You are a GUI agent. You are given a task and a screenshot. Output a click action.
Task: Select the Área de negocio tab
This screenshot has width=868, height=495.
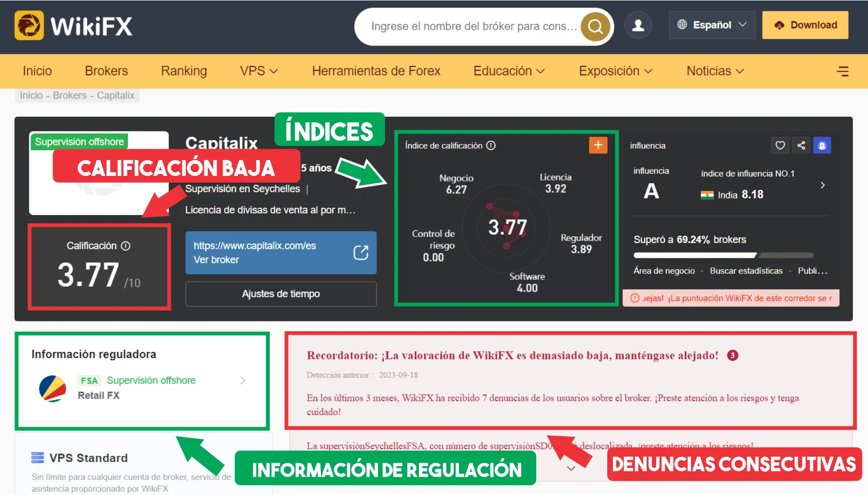[664, 271]
